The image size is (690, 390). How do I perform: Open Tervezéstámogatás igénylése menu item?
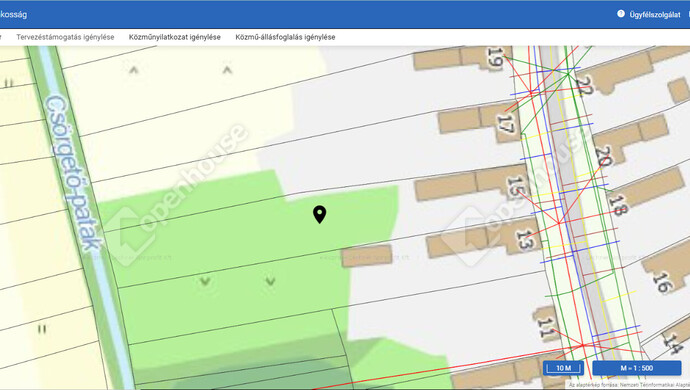pyautogui.click(x=65, y=37)
